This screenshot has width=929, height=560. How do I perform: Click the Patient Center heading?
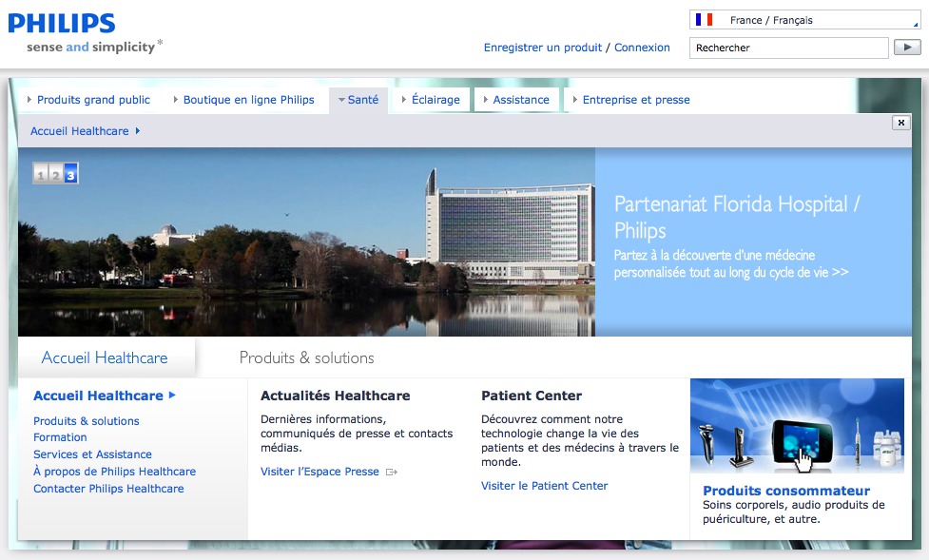pyautogui.click(x=532, y=396)
